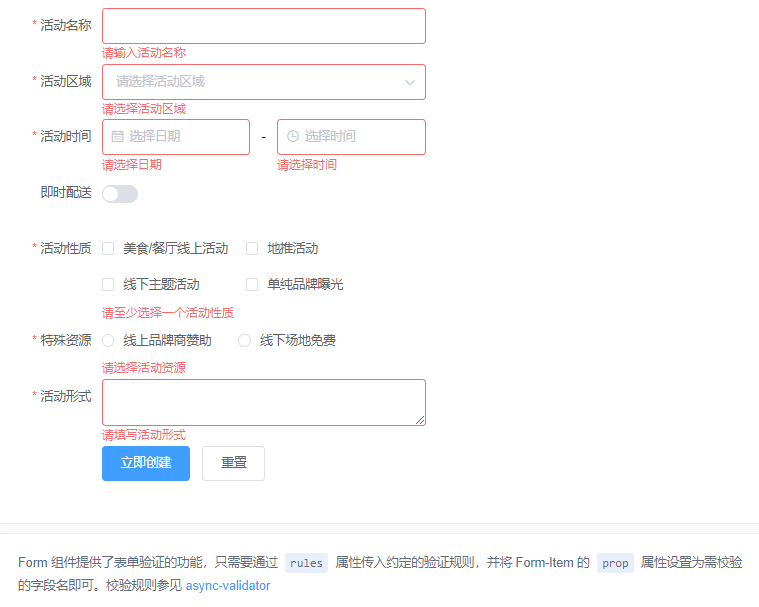Click the 请输入活动名称 error message
Image resolution: width=759 pixels, height=607 pixels.
point(144,53)
